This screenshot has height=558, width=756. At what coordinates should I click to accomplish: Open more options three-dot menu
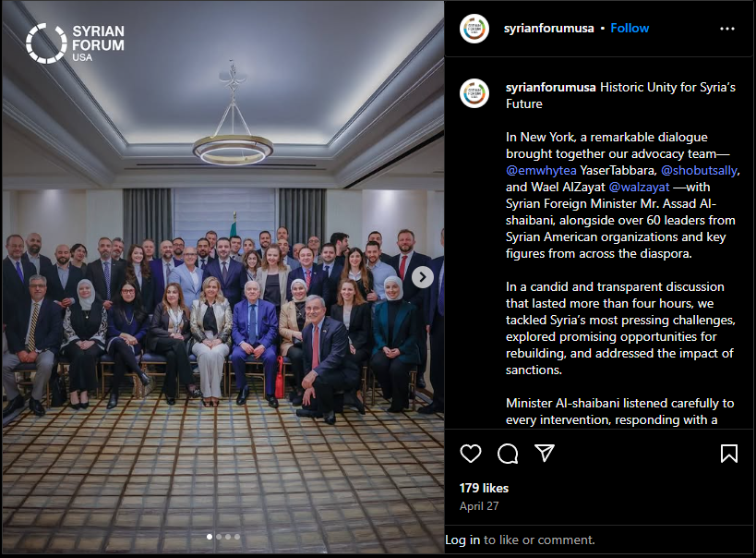point(727,29)
